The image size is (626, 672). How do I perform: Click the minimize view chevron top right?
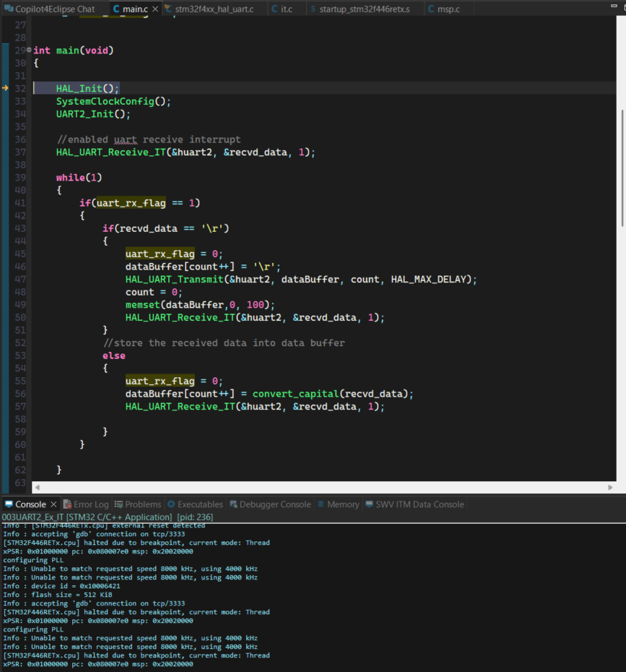click(x=615, y=6)
